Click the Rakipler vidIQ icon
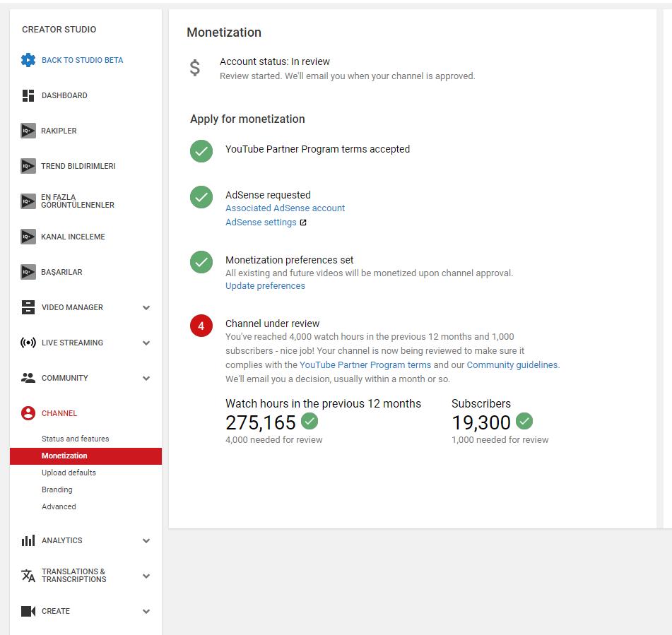 28,131
